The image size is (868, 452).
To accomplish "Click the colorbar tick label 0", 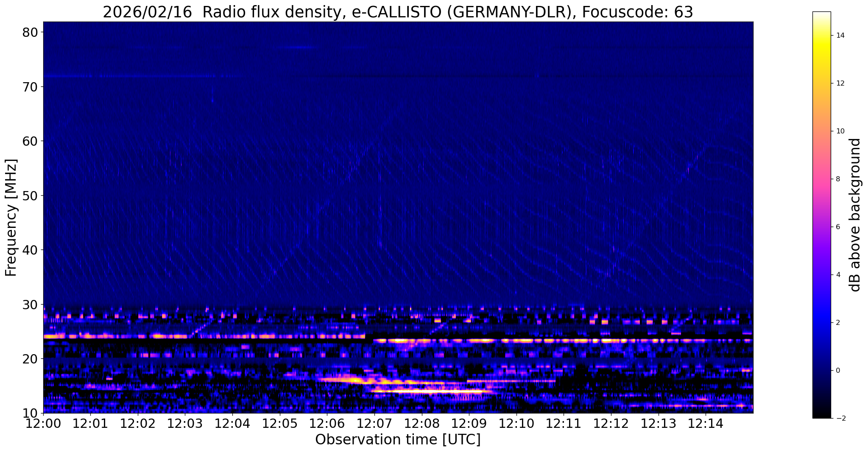I will [837, 371].
